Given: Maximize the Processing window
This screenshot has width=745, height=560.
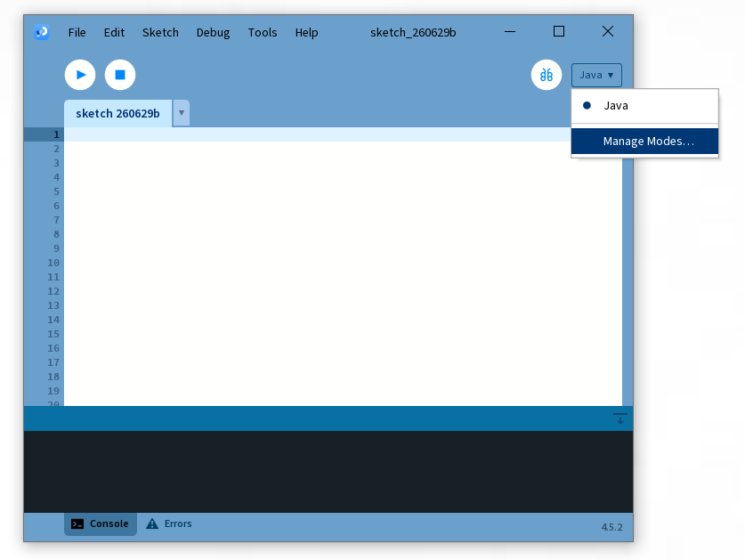Looking at the screenshot, I should [559, 31].
